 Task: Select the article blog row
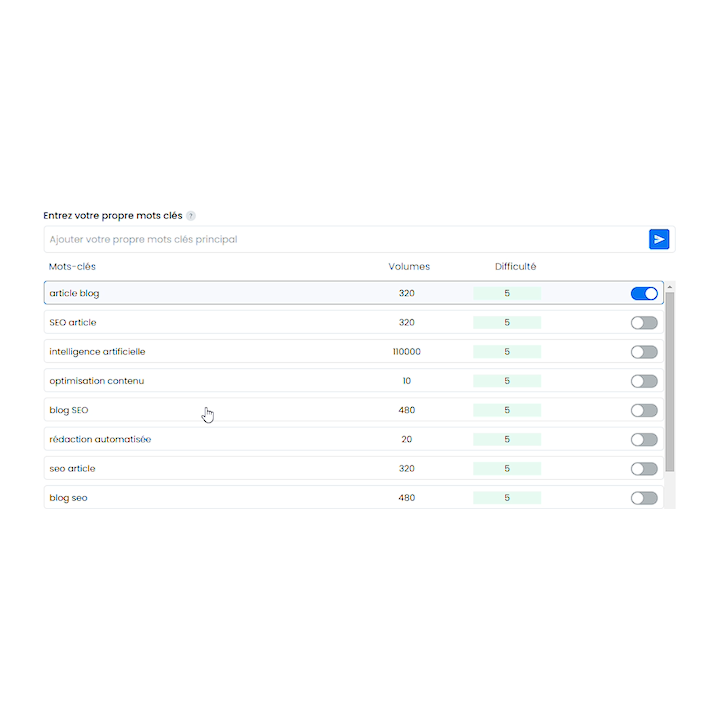[354, 293]
